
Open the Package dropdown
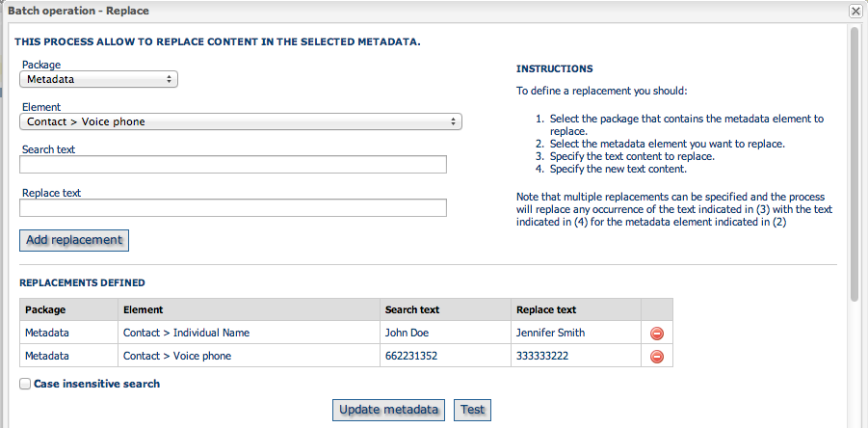(98, 79)
